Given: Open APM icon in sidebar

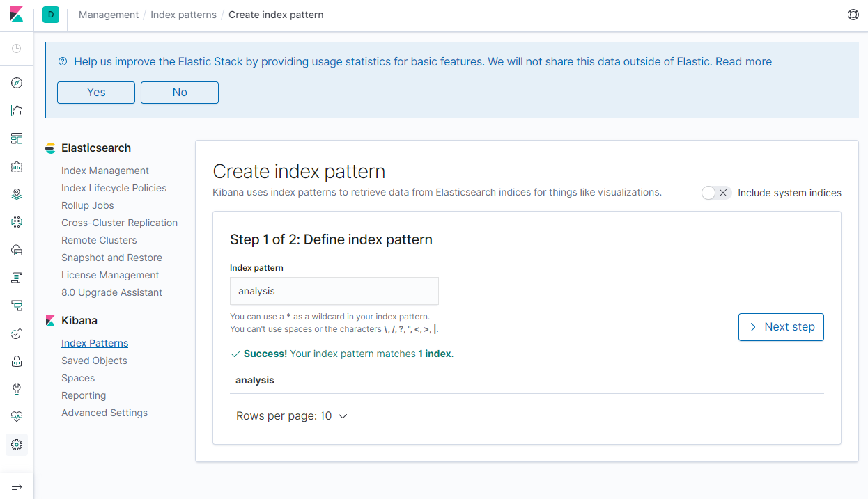Looking at the screenshot, I should pos(17,306).
